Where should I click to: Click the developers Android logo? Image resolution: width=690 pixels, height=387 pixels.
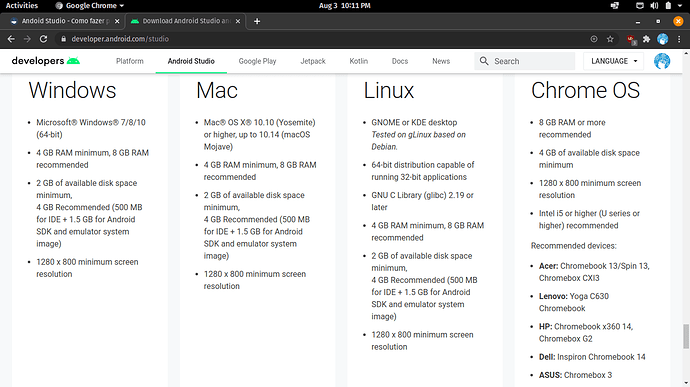pos(46,61)
